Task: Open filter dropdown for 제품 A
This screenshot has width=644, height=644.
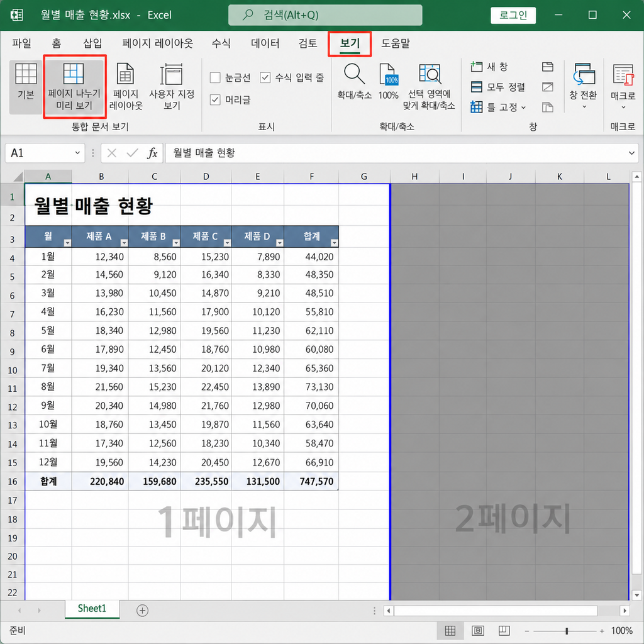Action: pos(124,243)
